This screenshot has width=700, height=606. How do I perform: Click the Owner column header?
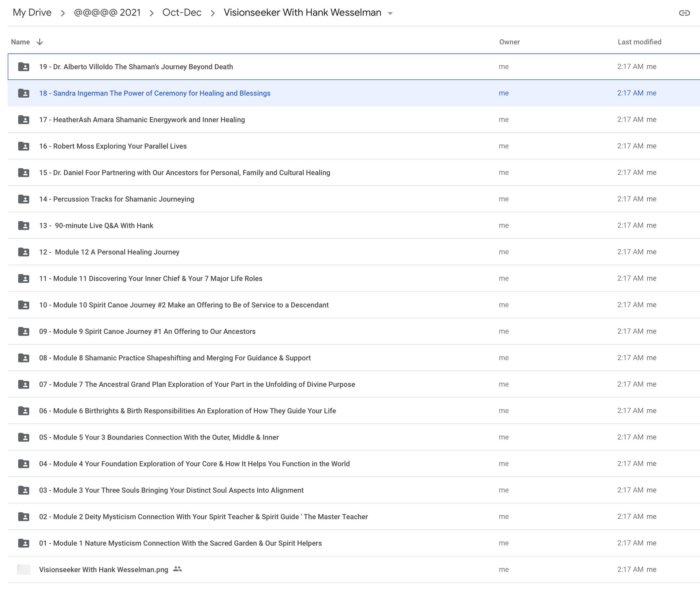point(509,42)
